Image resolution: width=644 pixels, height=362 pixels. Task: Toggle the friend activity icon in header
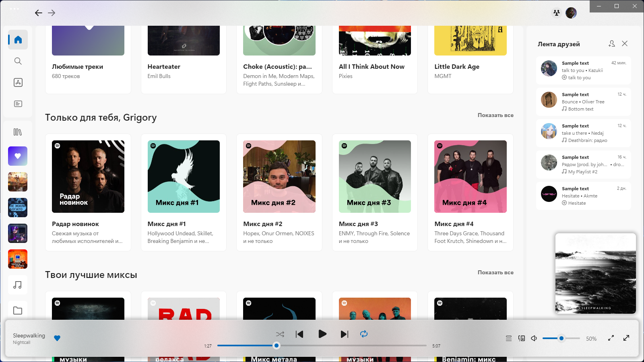click(557, 13)
